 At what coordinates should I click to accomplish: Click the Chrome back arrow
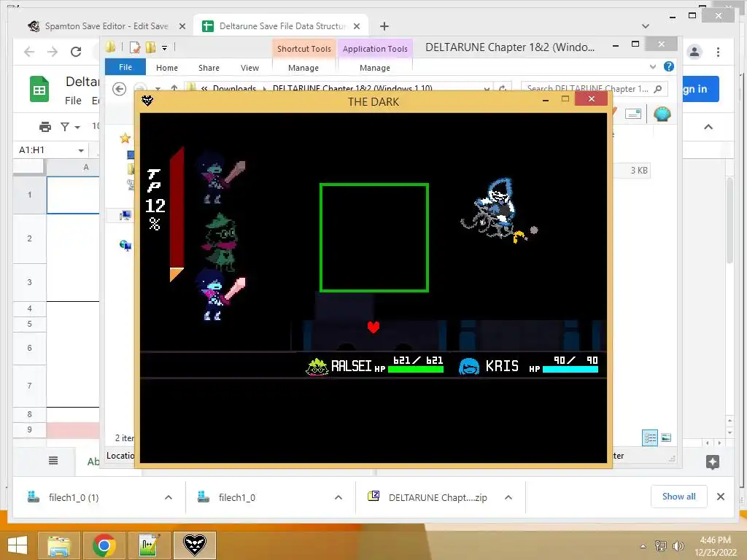29,52
